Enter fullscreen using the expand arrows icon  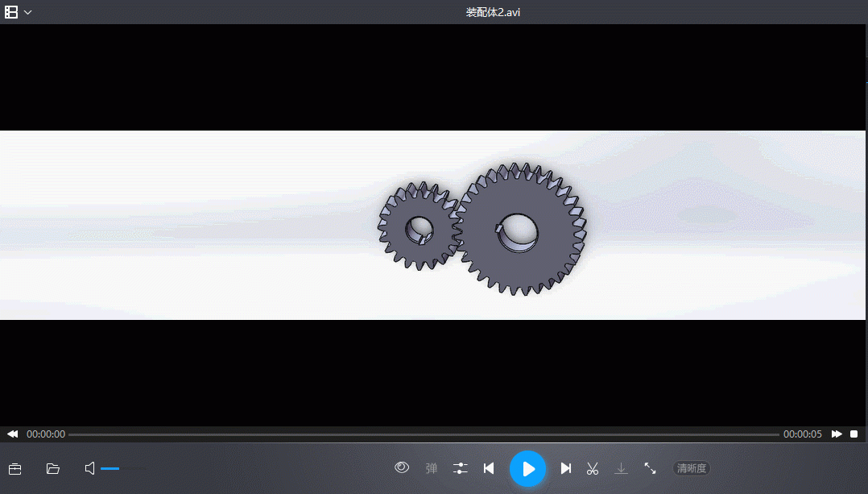coord(651,468)
